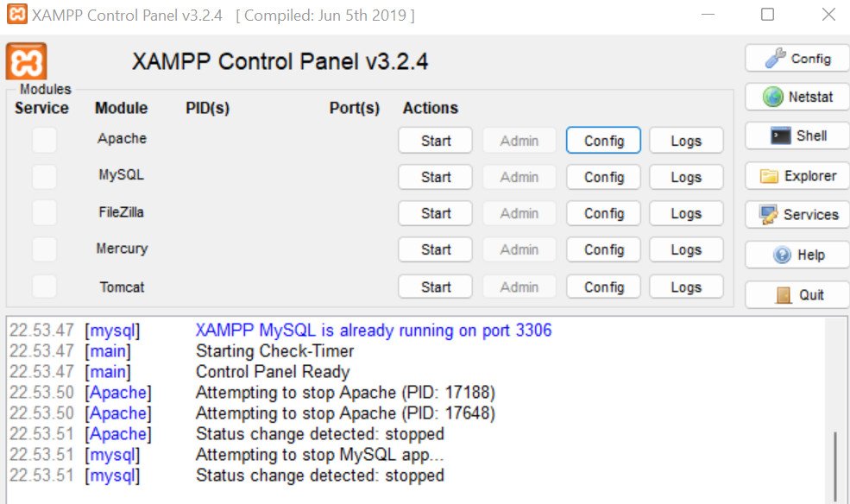The image size is (850, 504).
Task: Open the MySQL Config dropdown button
Action: click(603, 177)
